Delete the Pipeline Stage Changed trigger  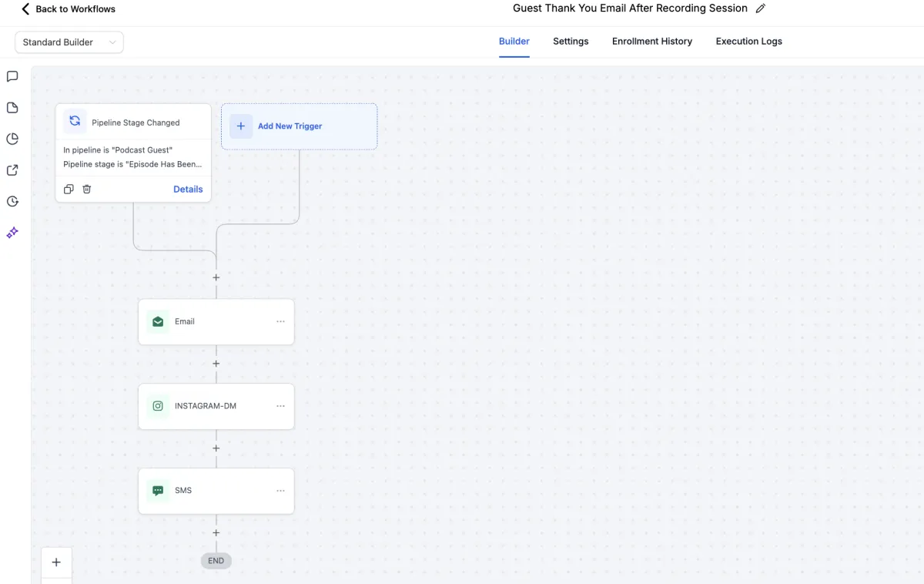[86, 189]
